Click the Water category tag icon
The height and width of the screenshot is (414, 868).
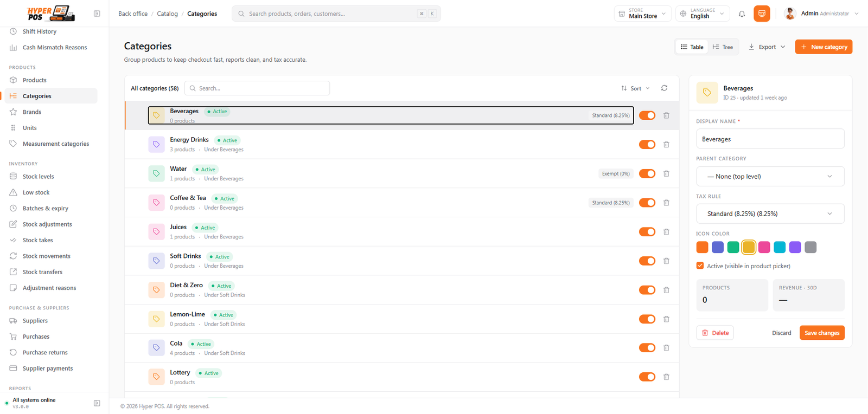coord(156,173)
